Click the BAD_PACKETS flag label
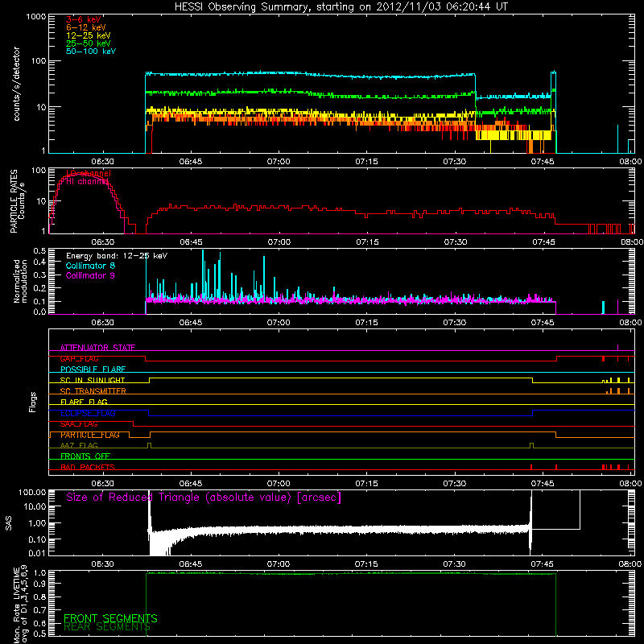 click(88, 468)
